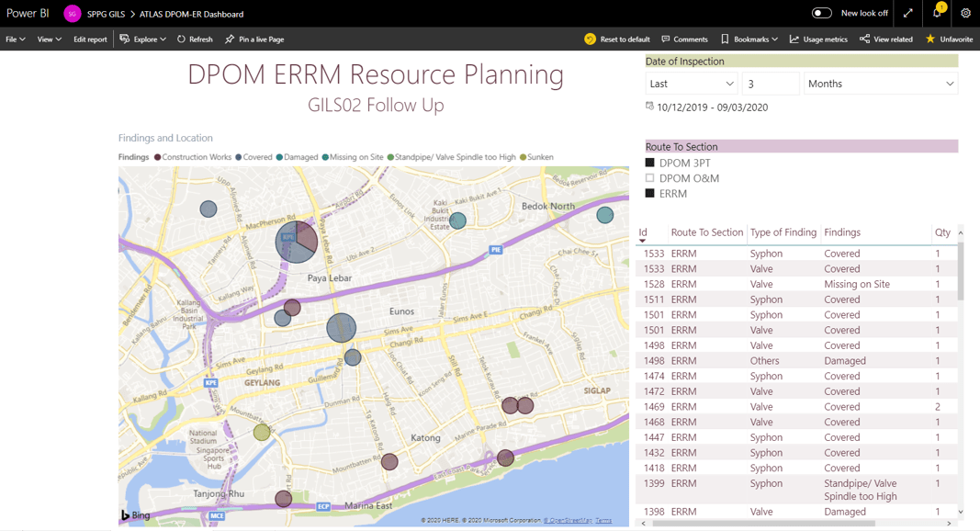Expand the Last relative date dropdown

pos(692,84)
